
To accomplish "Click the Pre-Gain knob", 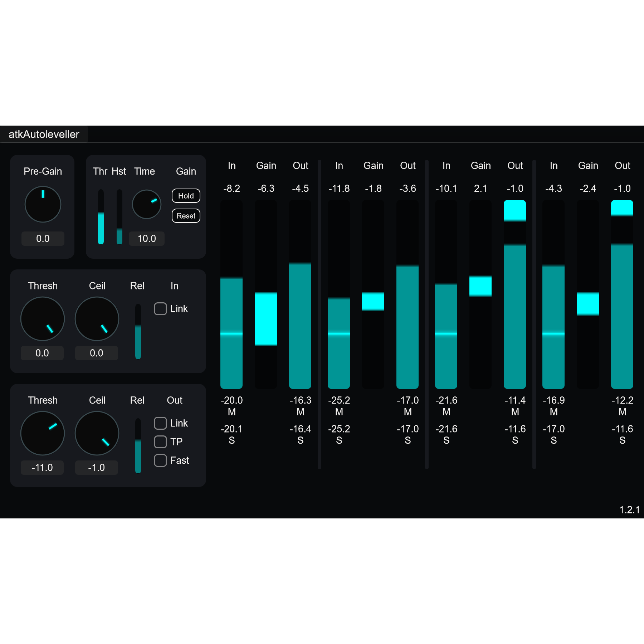I will click(x=43, y=204).
